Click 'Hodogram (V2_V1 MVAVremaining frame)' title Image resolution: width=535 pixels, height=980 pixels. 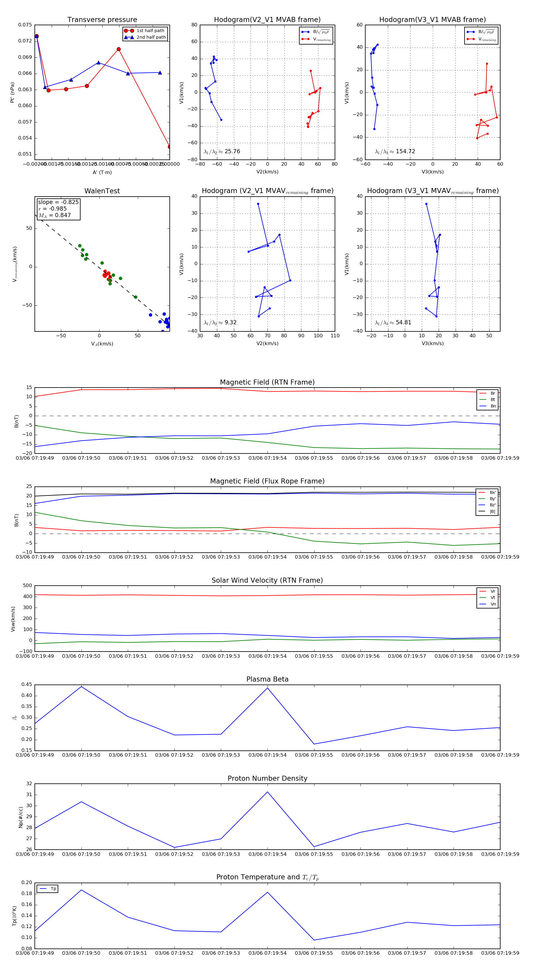tap(267, 191)
